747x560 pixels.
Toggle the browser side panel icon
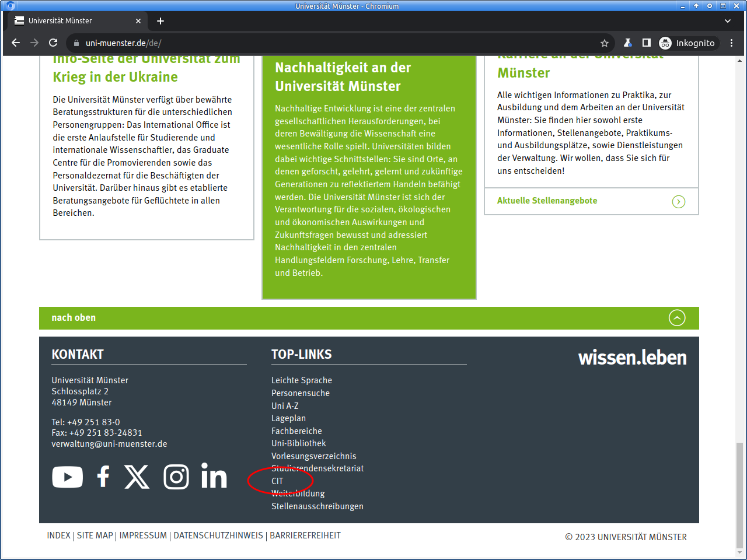click(x=647, y=43)
